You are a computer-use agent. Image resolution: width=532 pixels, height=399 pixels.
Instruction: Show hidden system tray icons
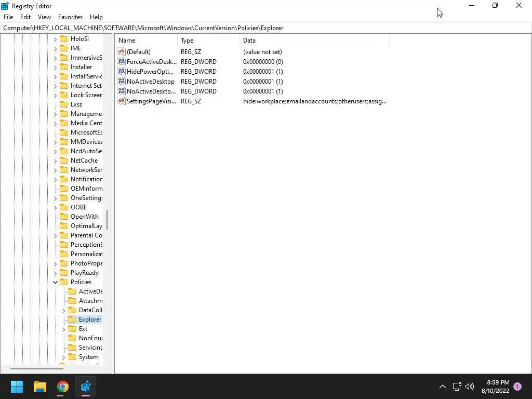pos(443,387)
